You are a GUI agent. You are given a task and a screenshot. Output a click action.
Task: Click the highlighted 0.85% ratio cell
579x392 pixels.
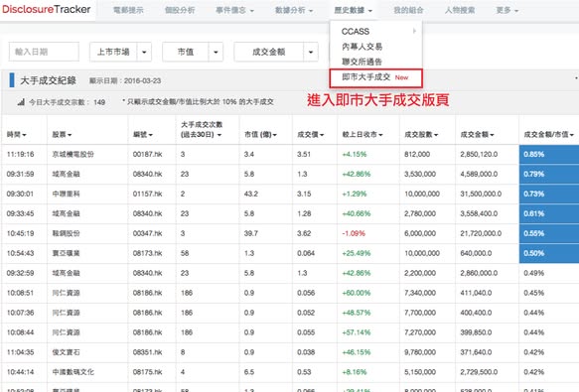[x=549, y=154]
